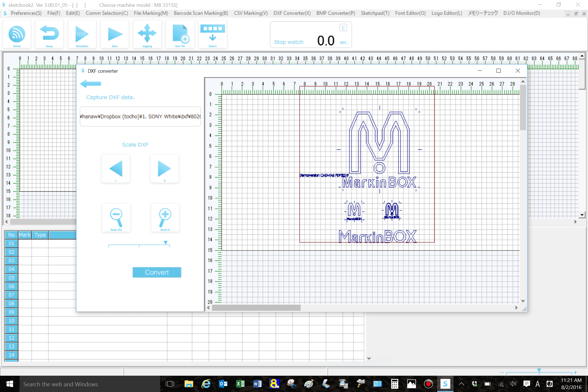The image size is (588, 392).
Task: Open File Explorer from taskbar
Action: tap(189, 384)
